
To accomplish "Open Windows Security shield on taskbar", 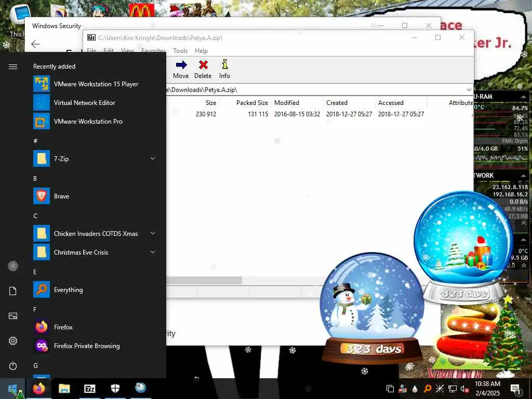I will click(115, 389).
